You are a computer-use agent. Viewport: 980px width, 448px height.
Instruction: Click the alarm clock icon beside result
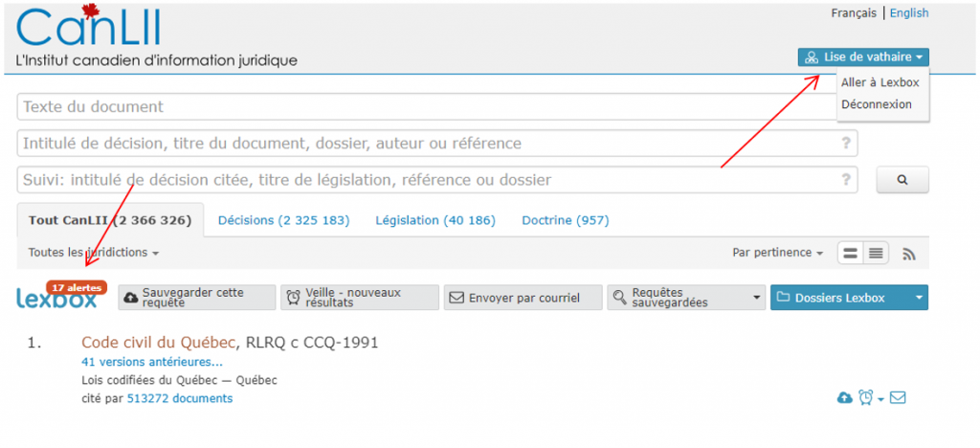866,397
